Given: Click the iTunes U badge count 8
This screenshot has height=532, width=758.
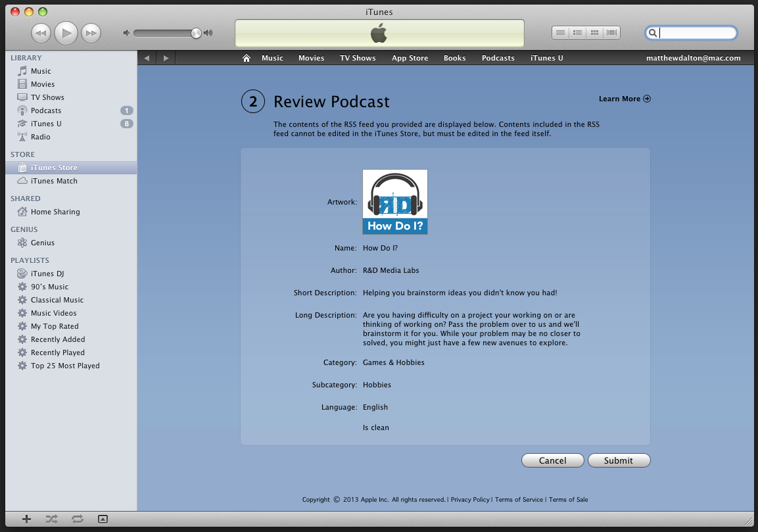Looking at the screenshot, I should [x=127, y=124].
